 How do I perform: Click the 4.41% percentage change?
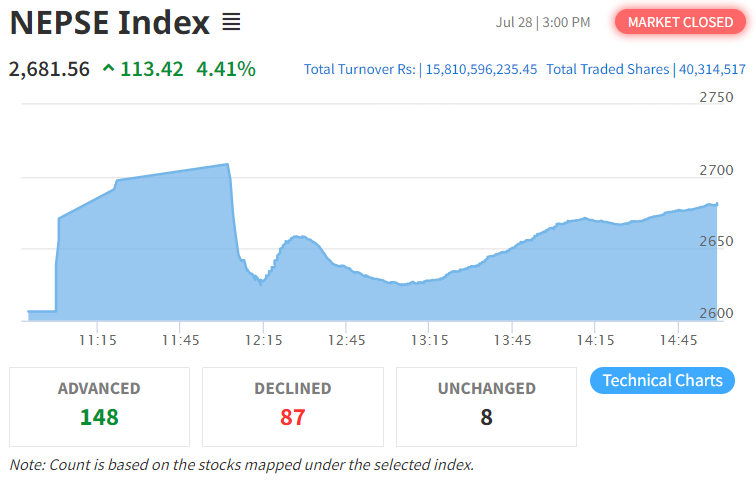(226, 69)
